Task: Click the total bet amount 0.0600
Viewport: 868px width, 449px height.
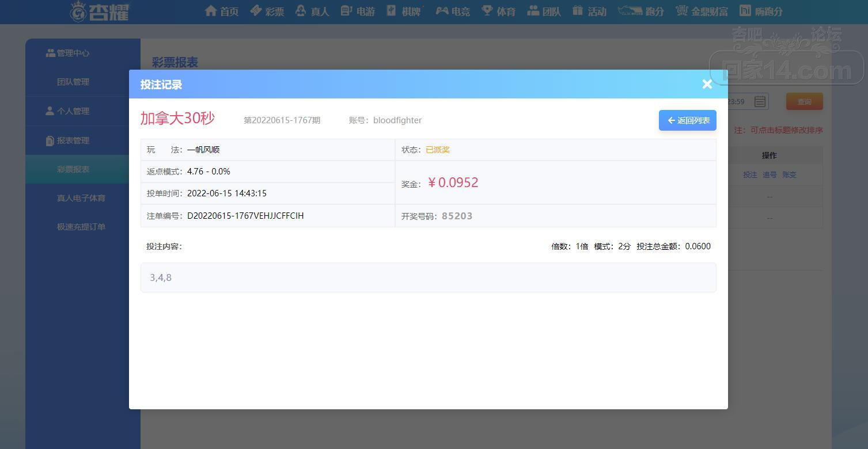Action: (698, 246)
